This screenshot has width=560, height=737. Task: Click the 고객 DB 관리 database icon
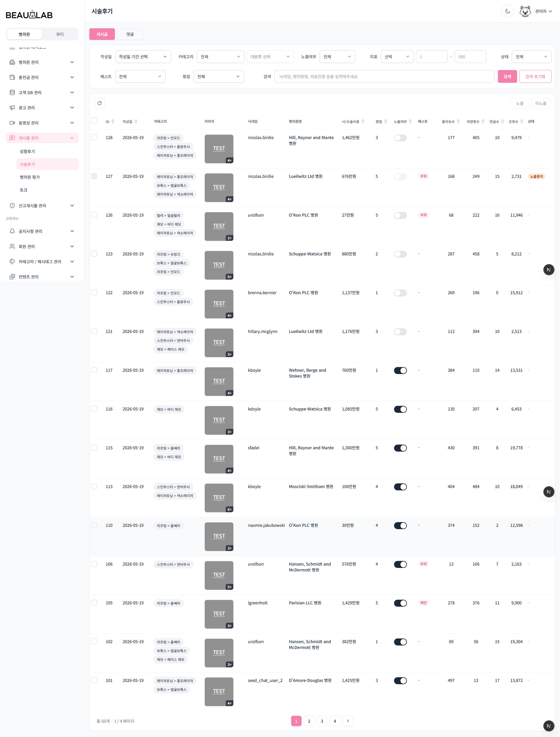click(x=12, y=93)
